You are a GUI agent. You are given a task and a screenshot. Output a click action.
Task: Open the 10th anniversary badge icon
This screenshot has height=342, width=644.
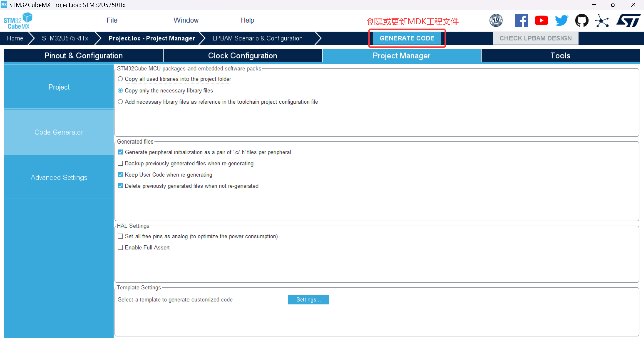[496, 20]
